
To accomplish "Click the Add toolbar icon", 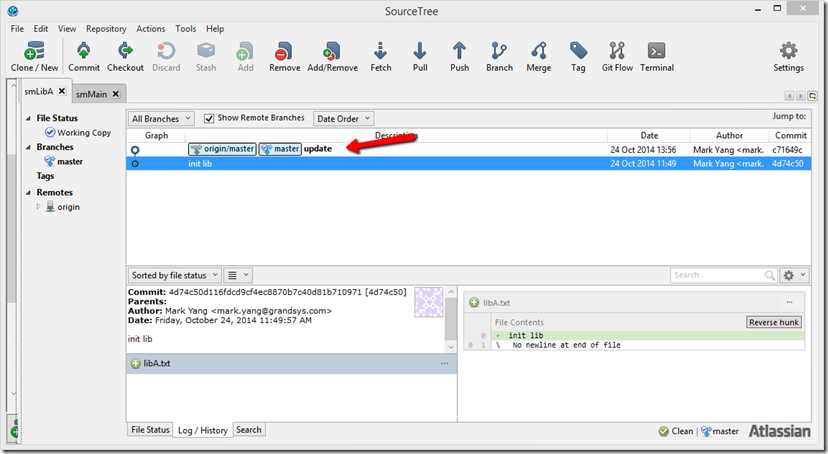I will (x=245, y=57).
